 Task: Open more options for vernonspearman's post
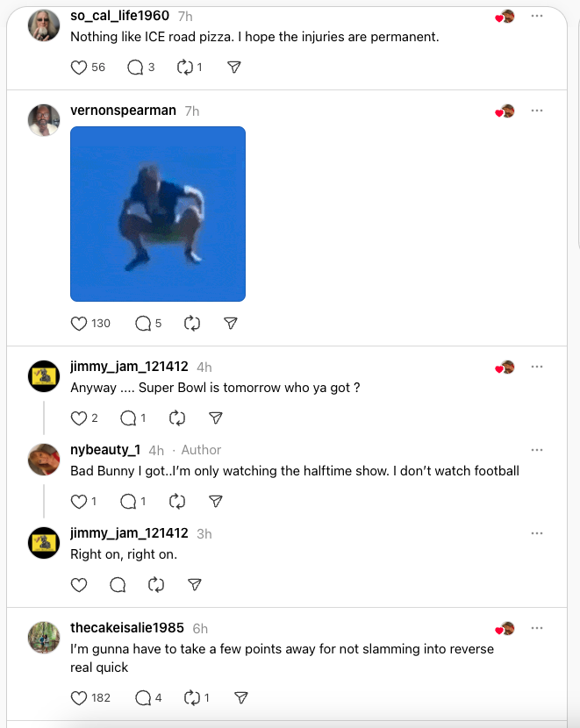tap(537, 111)
